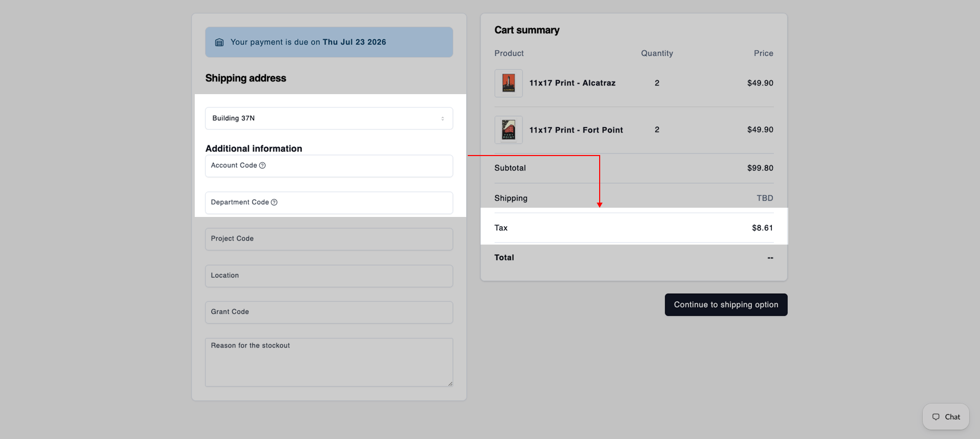Click the 11x17 Print - Alcatraz product name

pyautogui.click(x=572, y=83)
